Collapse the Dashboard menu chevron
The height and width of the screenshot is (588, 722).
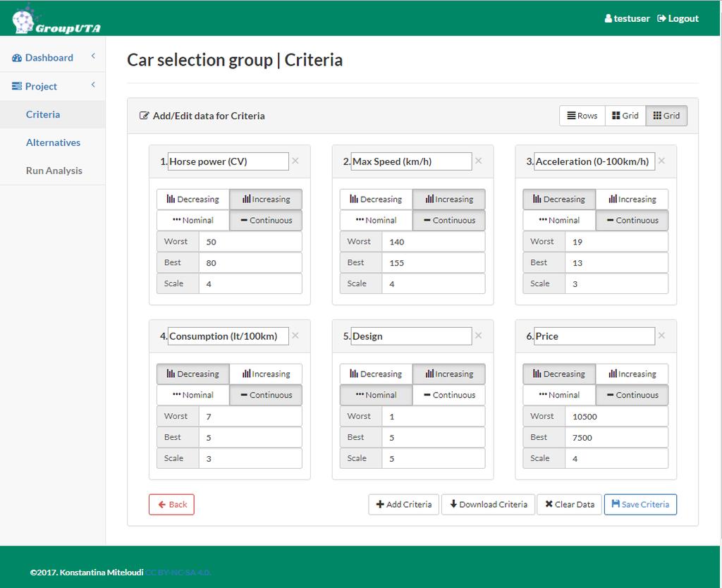pos(93,56)
